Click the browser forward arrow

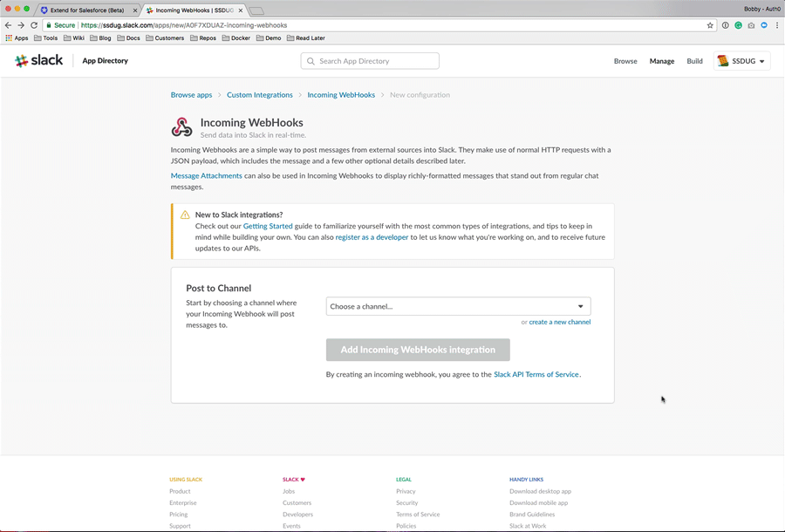pos(21,25)
